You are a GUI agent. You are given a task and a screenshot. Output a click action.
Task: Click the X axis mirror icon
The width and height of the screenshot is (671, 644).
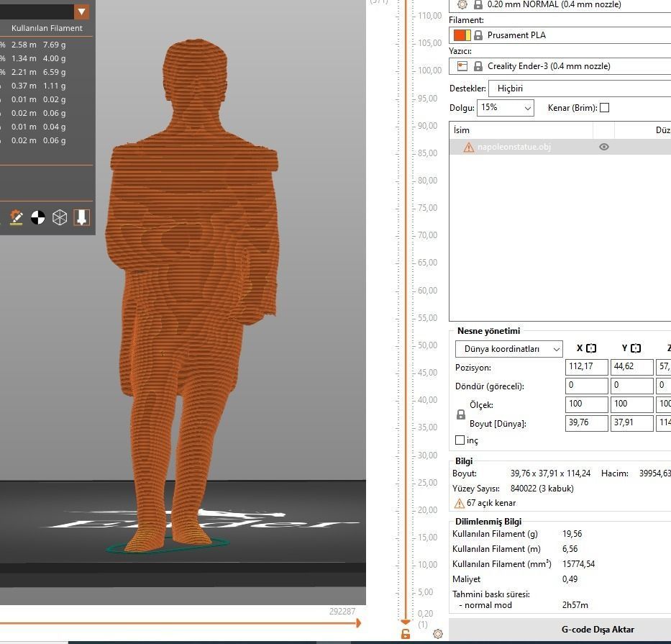click(x=591, y=348)
